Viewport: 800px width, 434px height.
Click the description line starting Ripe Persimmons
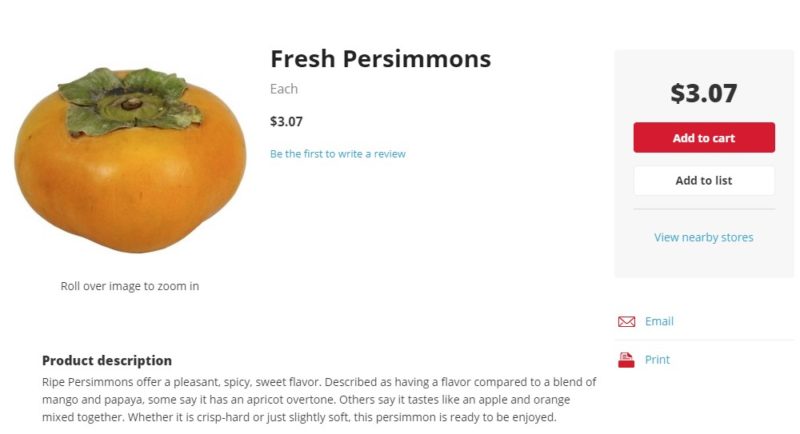[x=319, y=382]
